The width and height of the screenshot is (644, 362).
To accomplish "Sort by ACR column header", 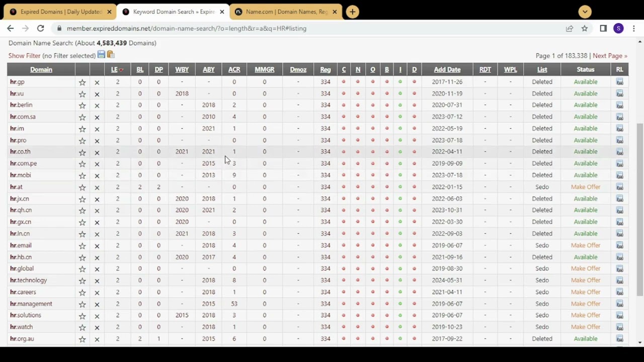I will (234, 69).
